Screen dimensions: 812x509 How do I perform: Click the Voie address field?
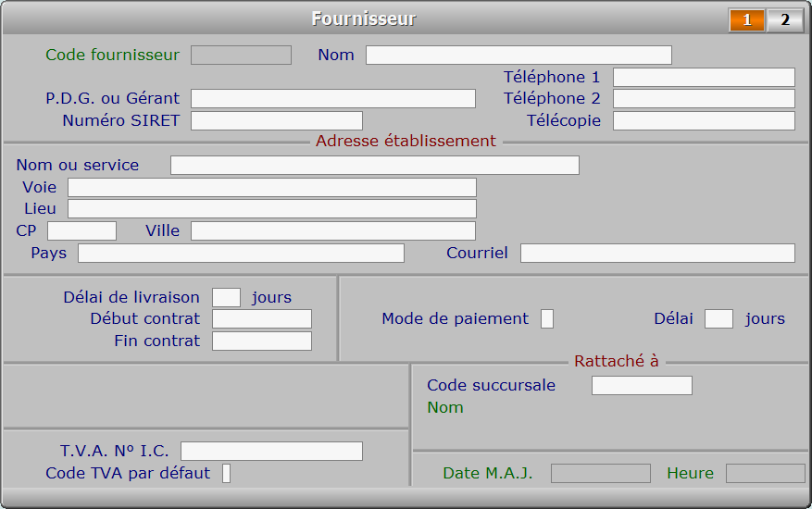(272, 188)
